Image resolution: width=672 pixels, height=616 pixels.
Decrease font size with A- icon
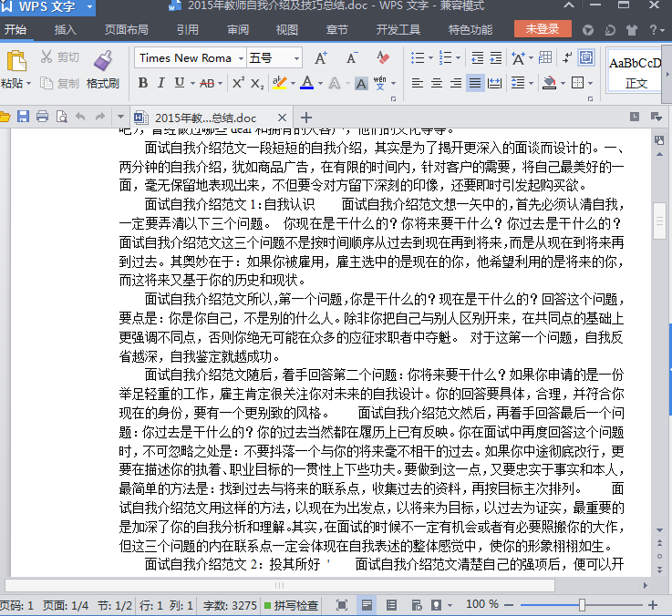[x=352, y=57]
